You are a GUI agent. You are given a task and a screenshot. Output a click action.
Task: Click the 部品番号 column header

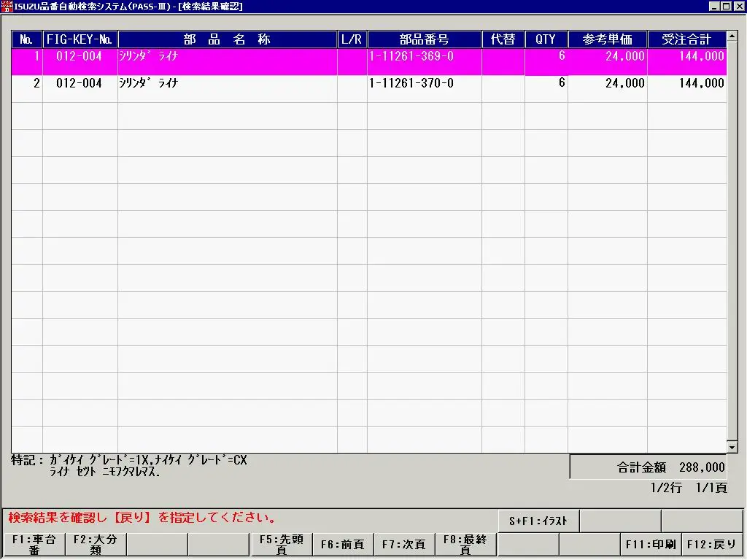click(424, 39)
